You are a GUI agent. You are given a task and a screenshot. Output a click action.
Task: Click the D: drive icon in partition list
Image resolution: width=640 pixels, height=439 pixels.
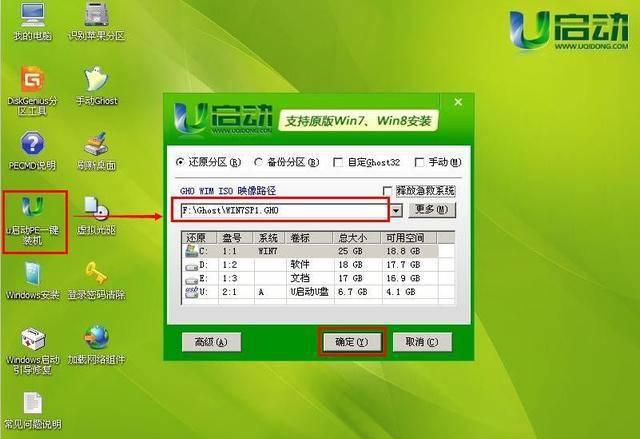(x=191, y=266)
